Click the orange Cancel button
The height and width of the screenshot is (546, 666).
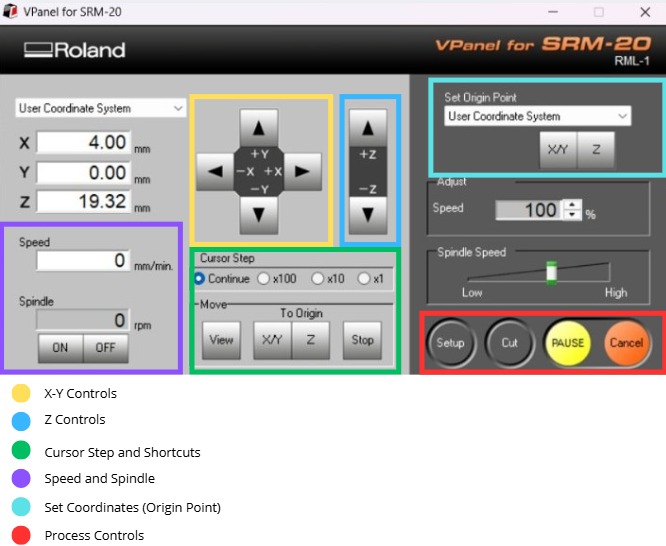(626, 343)
